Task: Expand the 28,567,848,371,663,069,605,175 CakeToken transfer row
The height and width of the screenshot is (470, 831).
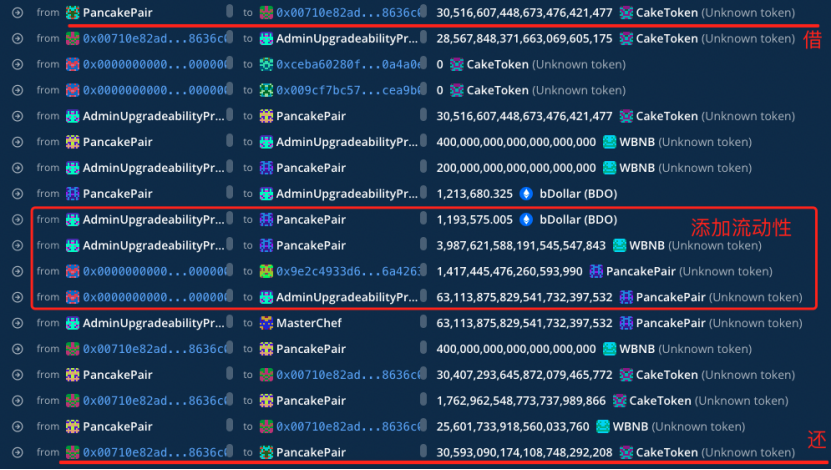Action: coord(17,39)
